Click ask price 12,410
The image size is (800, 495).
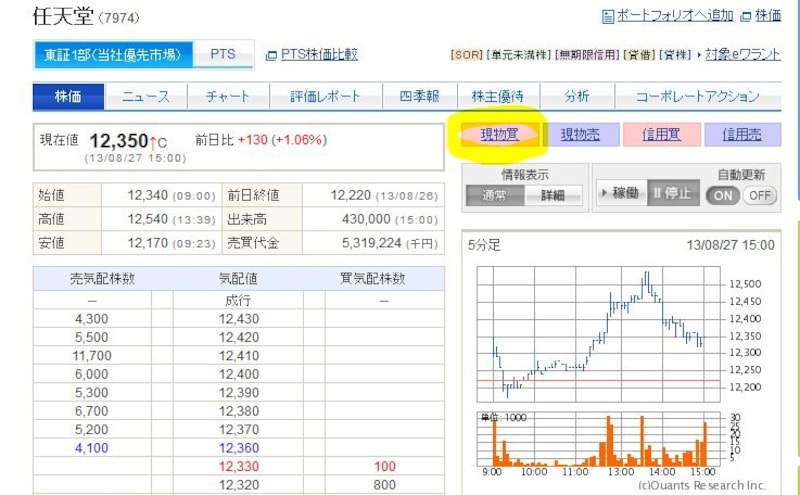[239, 356]
